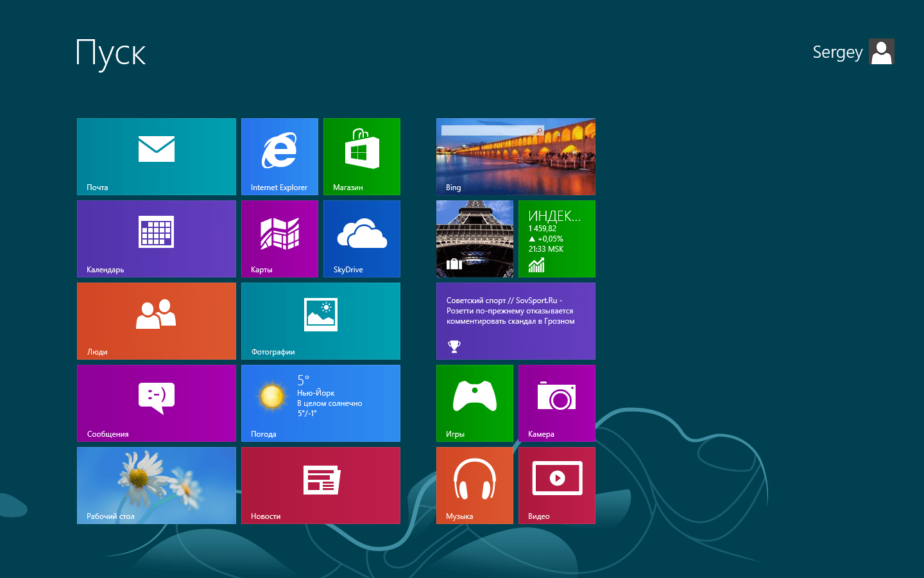The height and width of the screenshot is (578, 924).
Task: Open the Рабочий стол desktop tile
Action: click(157, 486)
